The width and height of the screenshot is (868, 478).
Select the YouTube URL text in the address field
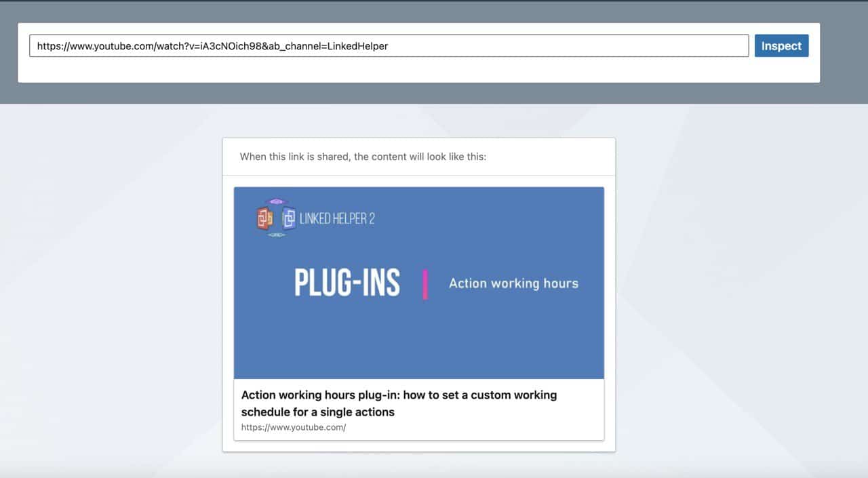(x=213, y=45)
